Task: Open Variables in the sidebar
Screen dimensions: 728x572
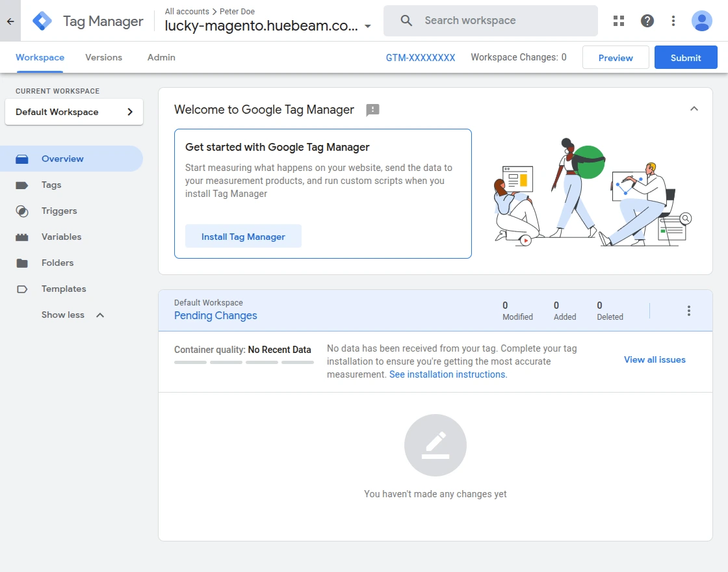Action: [x=71, y=237]
